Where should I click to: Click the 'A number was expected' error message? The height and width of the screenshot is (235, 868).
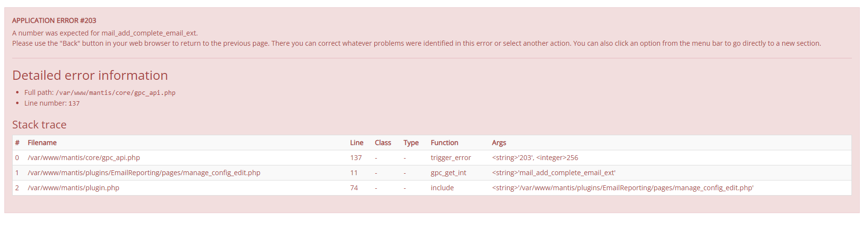point(105,33)
